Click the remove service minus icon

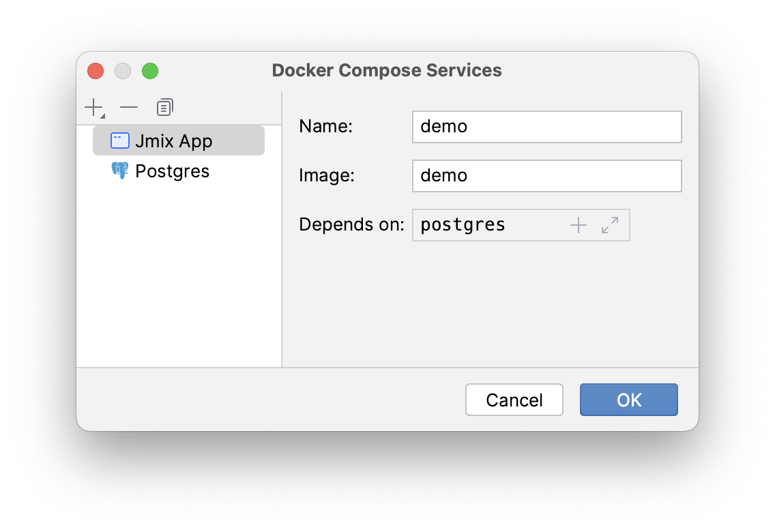[x=128, y=106]
